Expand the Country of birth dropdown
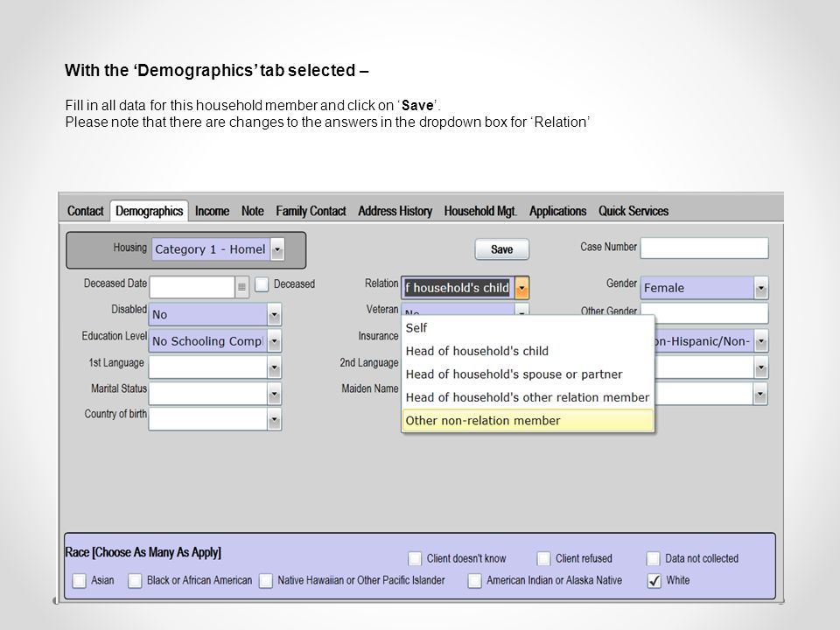Viewport: 840px width, 630px height. 274,419
